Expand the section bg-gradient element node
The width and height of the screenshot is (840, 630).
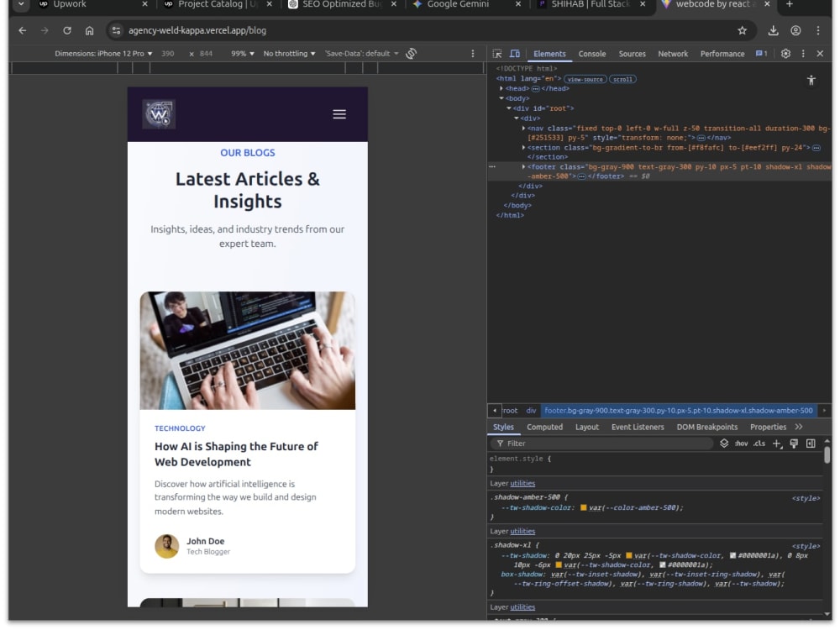click(523, 148)
